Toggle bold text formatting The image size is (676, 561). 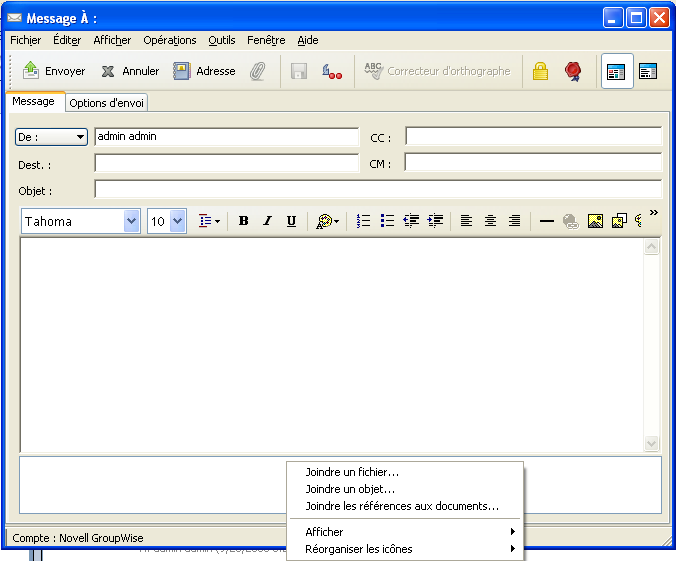click(243, 221)
